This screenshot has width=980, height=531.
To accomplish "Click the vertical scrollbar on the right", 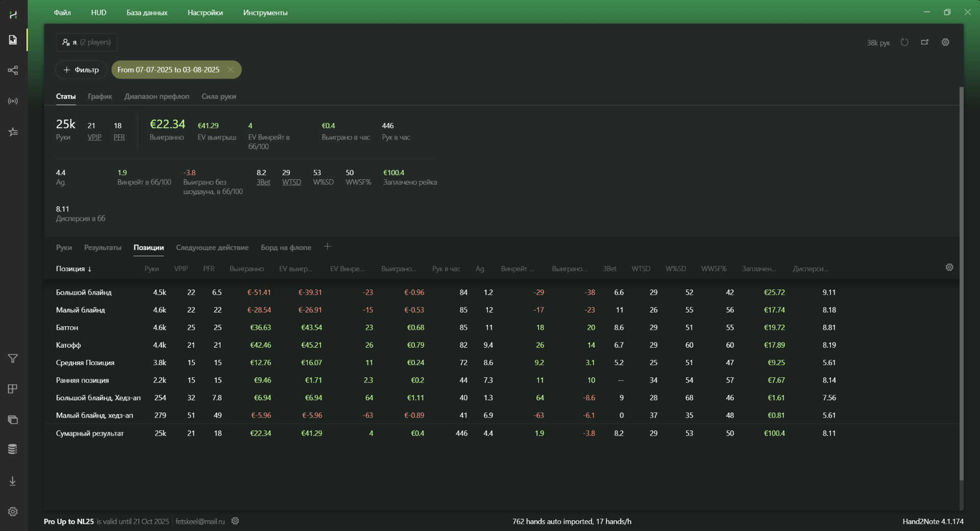I will click(x=962, y=283).
